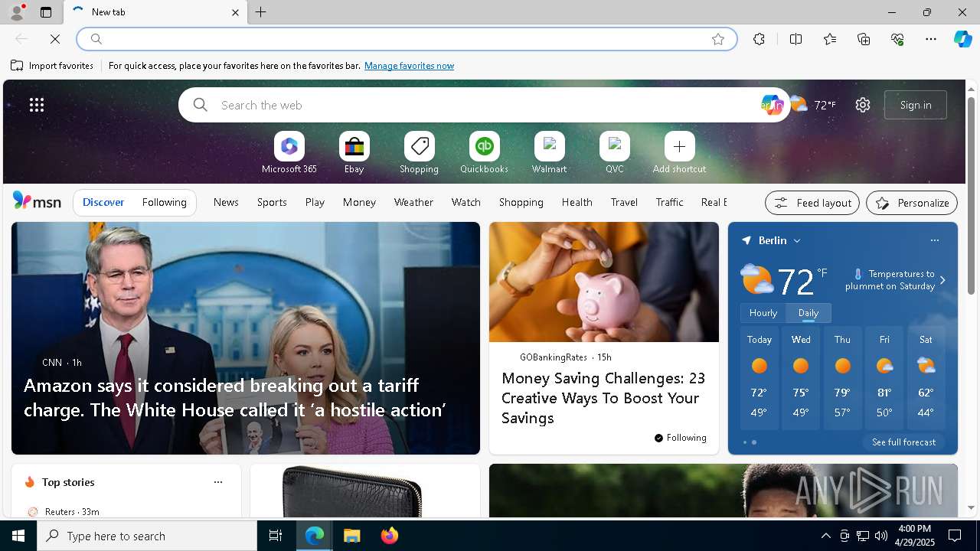
Task: Open weather card more options
Action: 934,240
